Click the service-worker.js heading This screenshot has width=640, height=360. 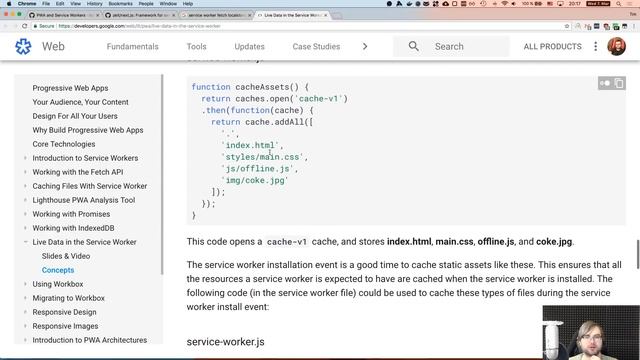(x=225, y=342)
